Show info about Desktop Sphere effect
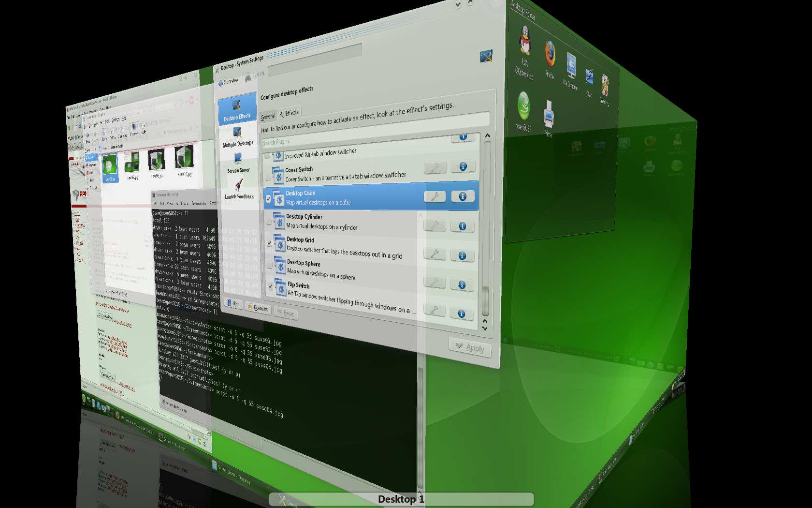 pyautogui.click(x=462, y=285)
